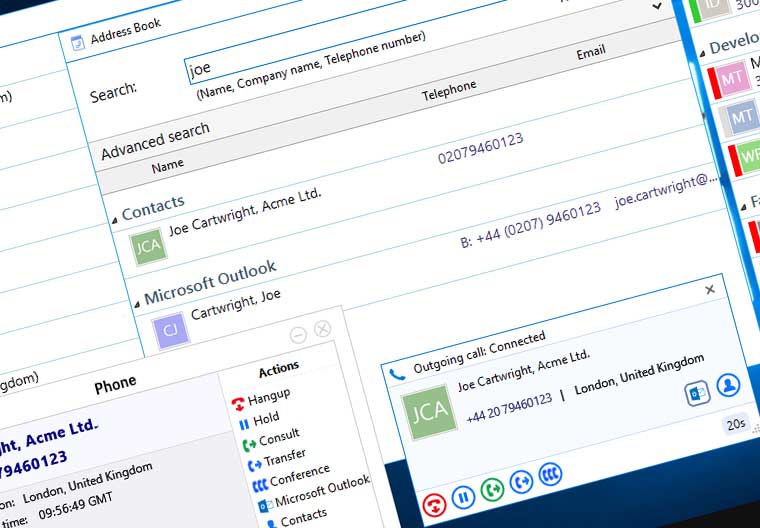The image size is (760, 528).
Task: Collapse the Contacts group
Action: click(x=115, y=221)
